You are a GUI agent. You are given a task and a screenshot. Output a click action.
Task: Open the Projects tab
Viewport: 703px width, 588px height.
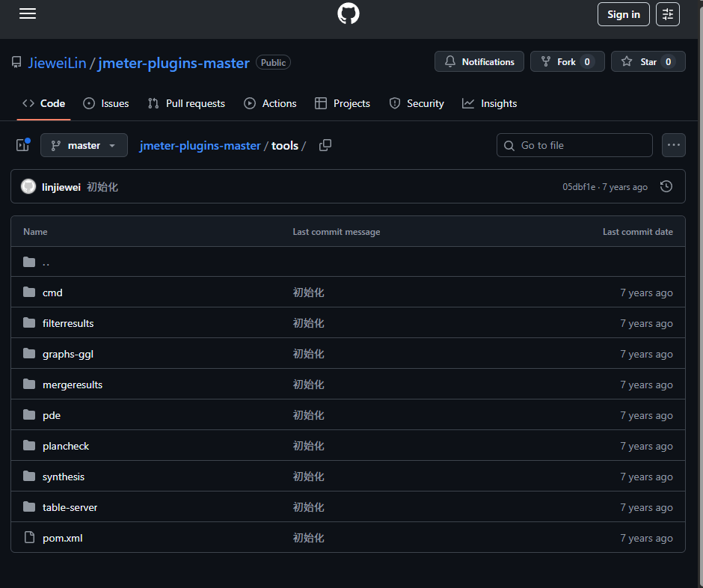[x=343, y=103]
